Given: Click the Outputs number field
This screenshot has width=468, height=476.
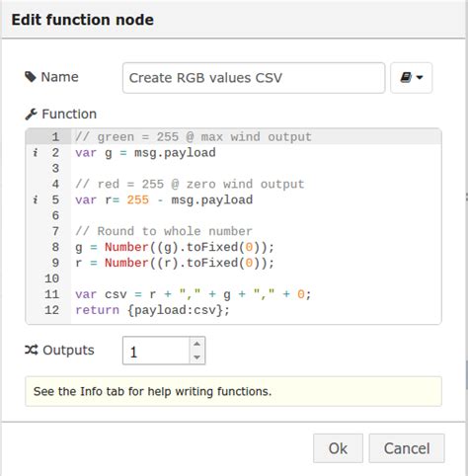Looking at the screenshot, I should coord(156,351).
